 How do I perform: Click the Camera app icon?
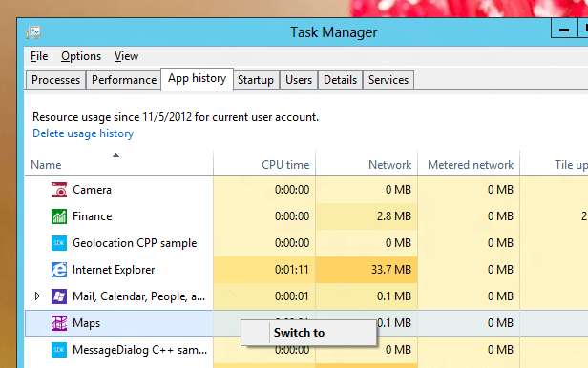59,190
